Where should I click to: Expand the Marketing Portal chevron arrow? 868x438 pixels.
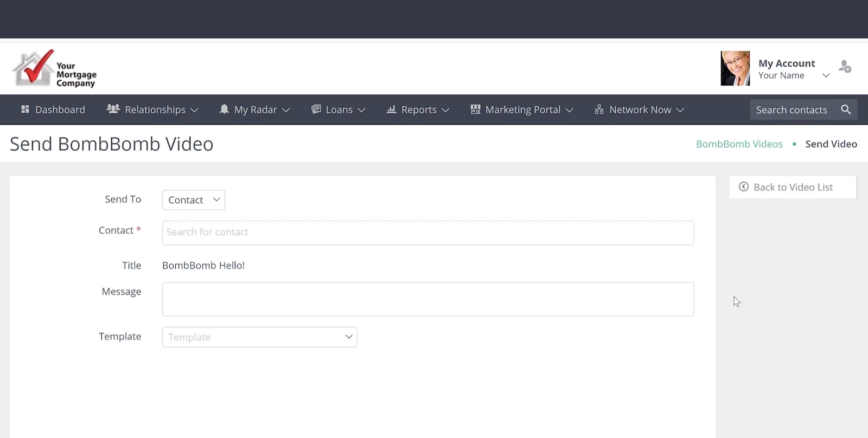(x=569, y=110)
